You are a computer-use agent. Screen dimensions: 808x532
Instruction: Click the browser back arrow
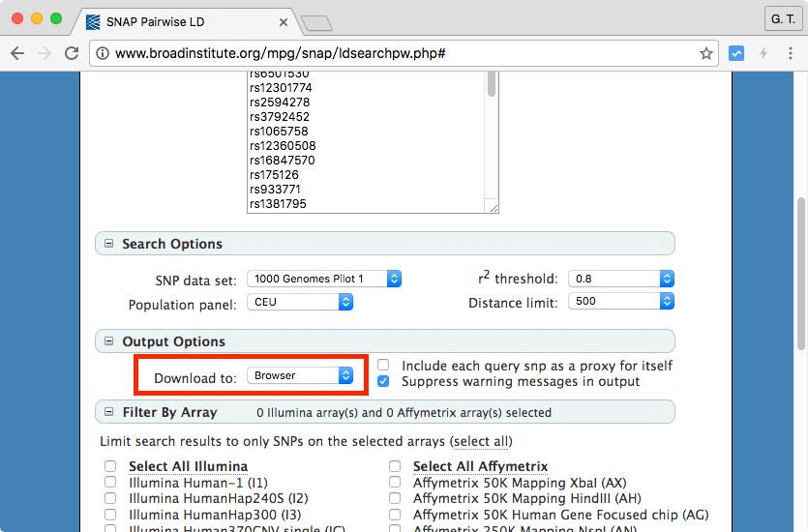tap(17, 54)
